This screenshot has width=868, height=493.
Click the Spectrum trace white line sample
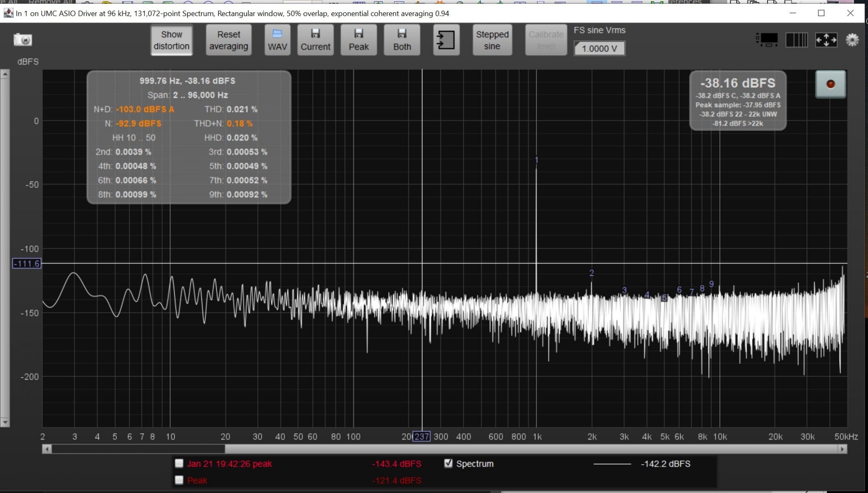(612, 464)
